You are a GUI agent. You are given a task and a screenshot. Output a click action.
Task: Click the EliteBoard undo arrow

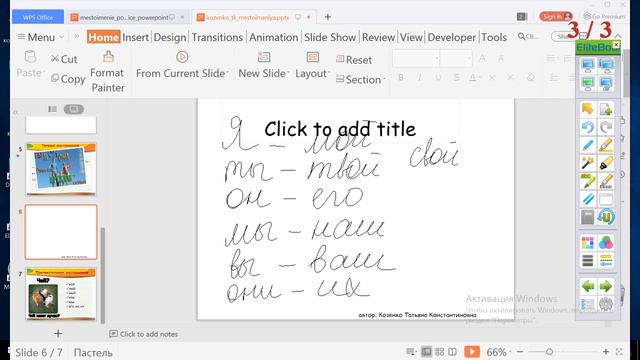(x=588, y=127)
